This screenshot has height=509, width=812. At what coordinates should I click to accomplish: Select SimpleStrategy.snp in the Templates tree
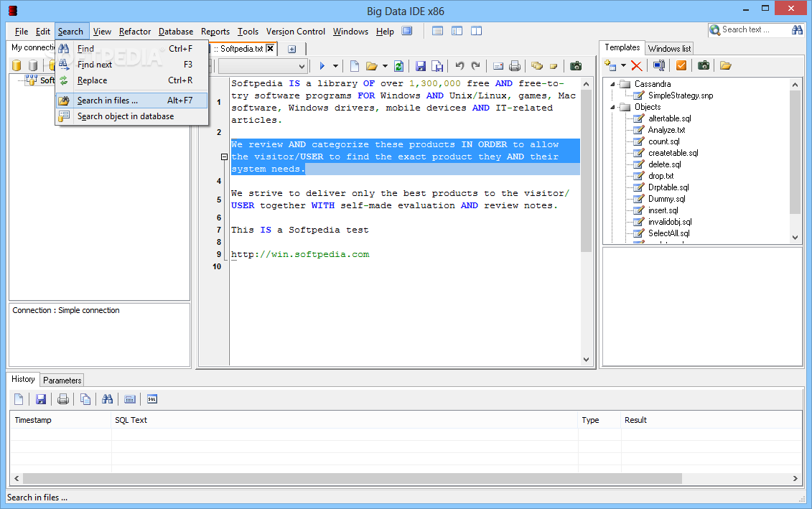pyautogui.click(x=681, y=95)
